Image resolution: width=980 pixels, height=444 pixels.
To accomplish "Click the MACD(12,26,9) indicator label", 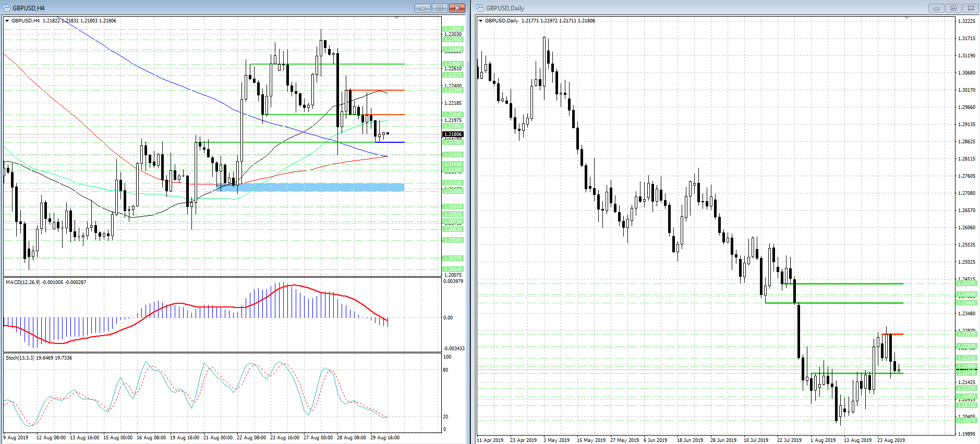I will coord(46,282).
